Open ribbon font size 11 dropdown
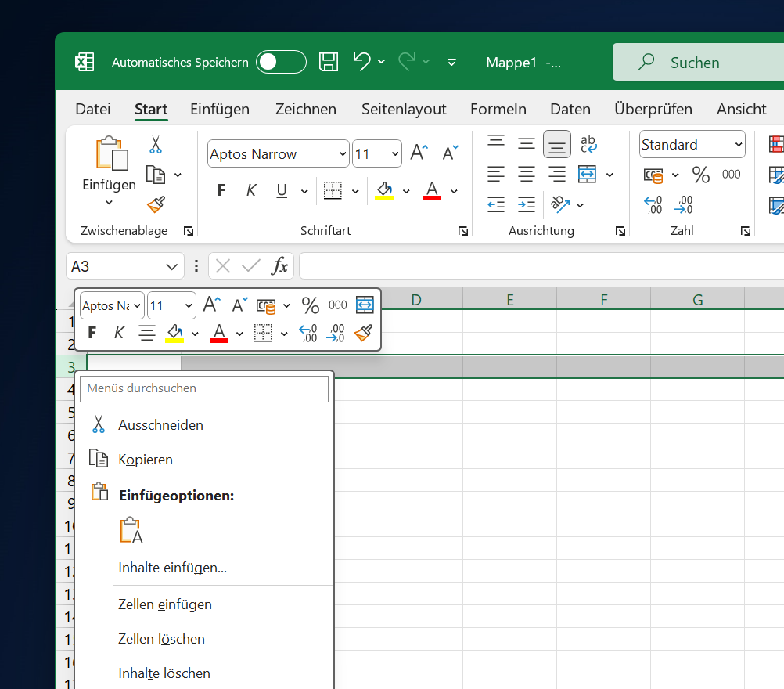Image resolution: width=784 pixels, height=689 pixels. pos(395,153)
